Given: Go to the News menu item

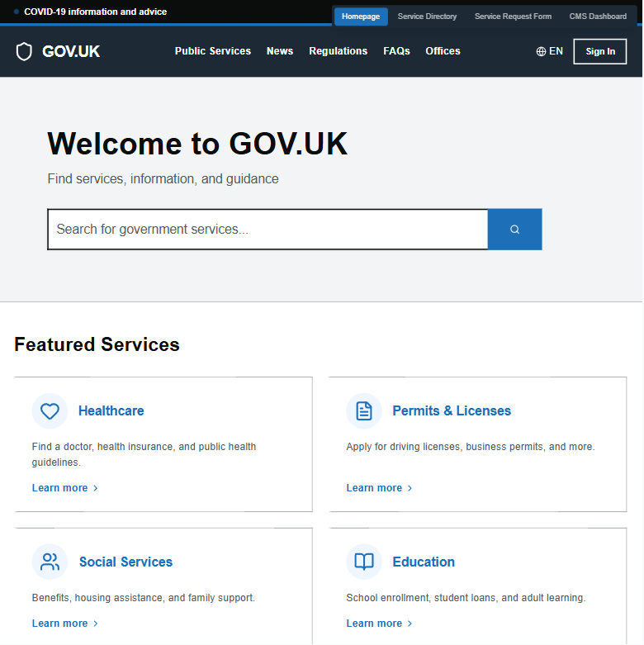Looking at the screenshot, I should [280, 51].
